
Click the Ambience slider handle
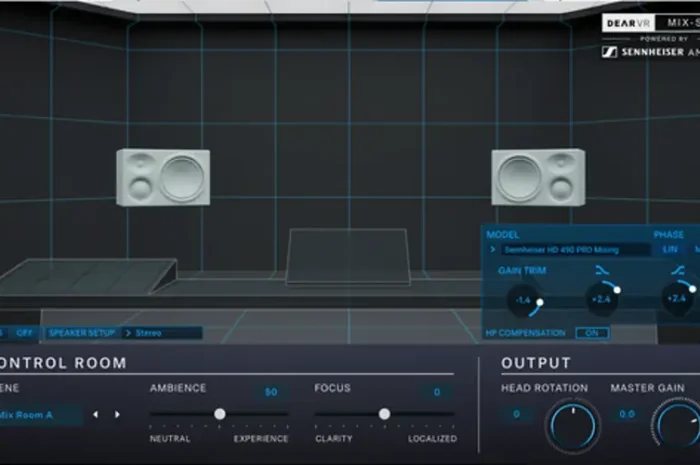pos(220,414)
